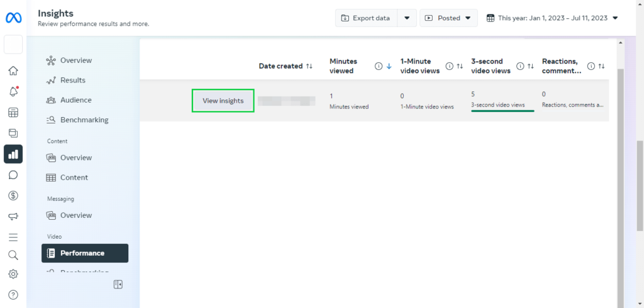Viewport: 644px width, 308px height.
Task: Open the date range picker dropdown
Action: [x=552, y=18]
